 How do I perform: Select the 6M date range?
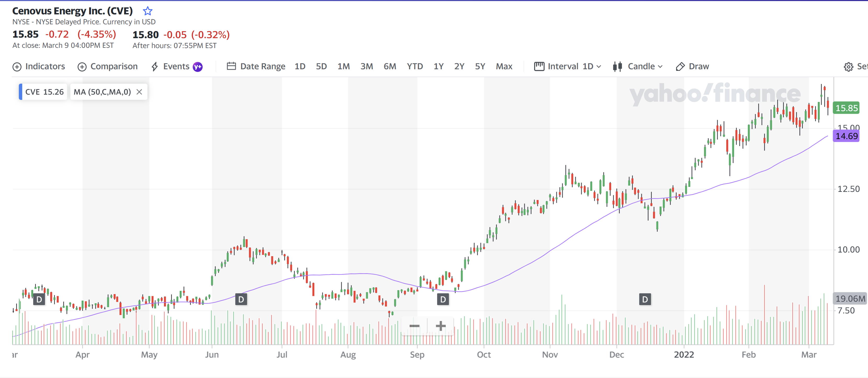(390, 66)
